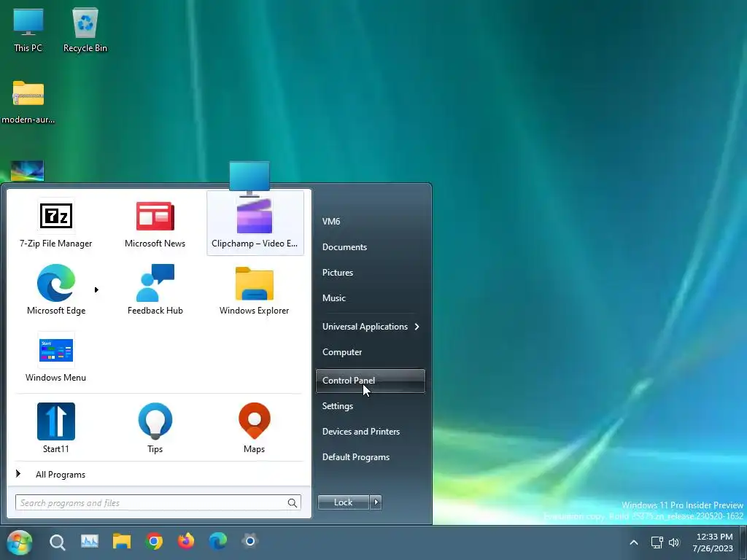The height and width of the screenshot is (560, 747).
Task: Launch Microsoft Edge from Start menu
Action: [55, 289]
